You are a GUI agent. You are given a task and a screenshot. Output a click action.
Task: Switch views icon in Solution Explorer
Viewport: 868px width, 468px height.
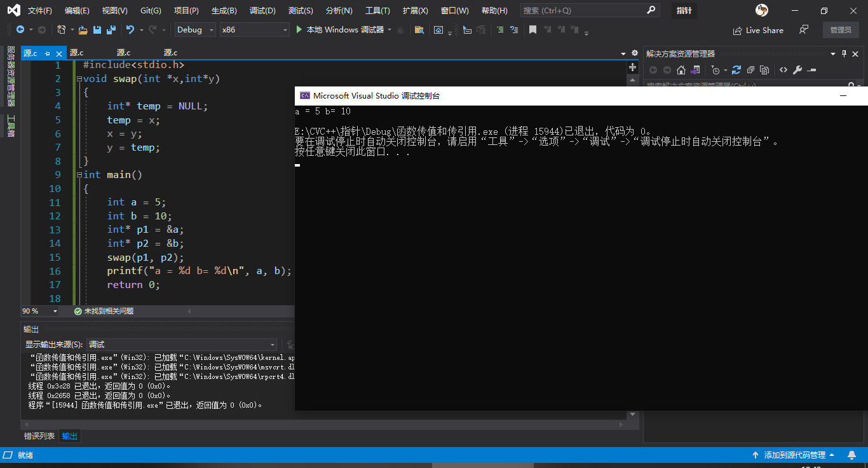click(695, 70)
